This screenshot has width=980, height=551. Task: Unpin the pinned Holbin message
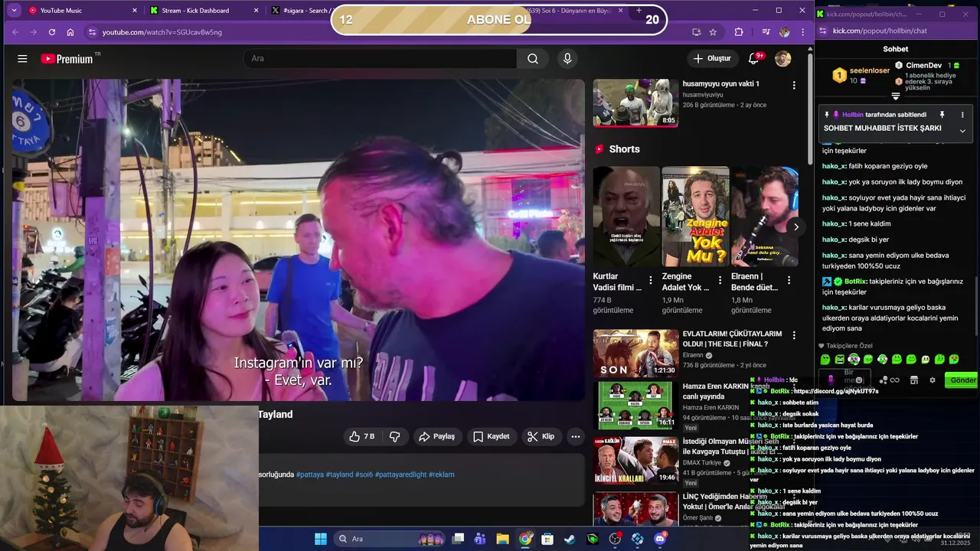tap(942, 115)
